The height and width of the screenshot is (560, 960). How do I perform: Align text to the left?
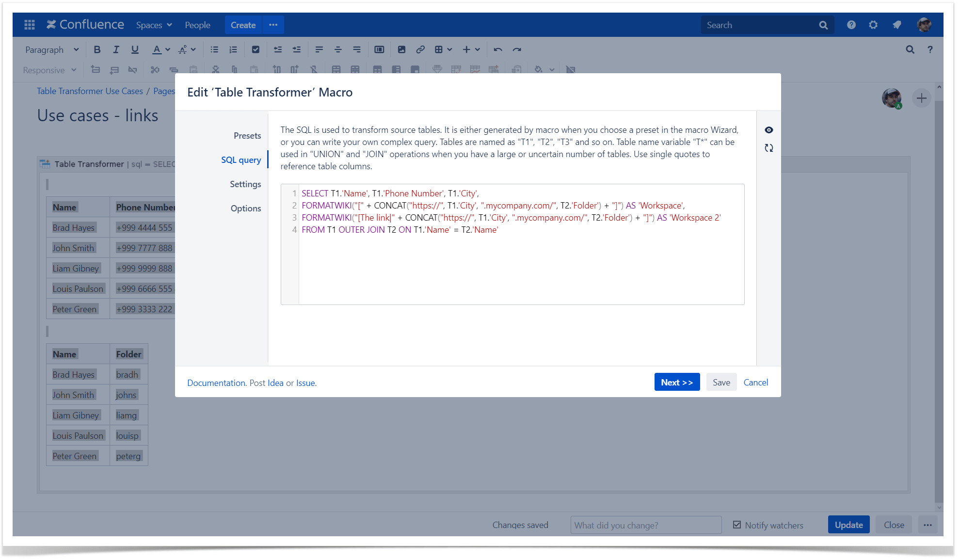319,49
